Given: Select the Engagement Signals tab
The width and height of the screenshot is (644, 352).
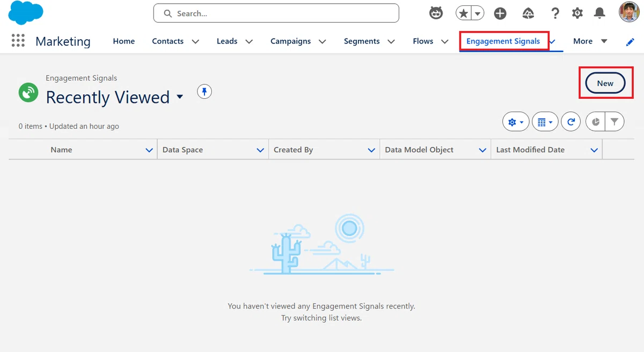Looking at the screenshot, I should click(x=503, y=41).
